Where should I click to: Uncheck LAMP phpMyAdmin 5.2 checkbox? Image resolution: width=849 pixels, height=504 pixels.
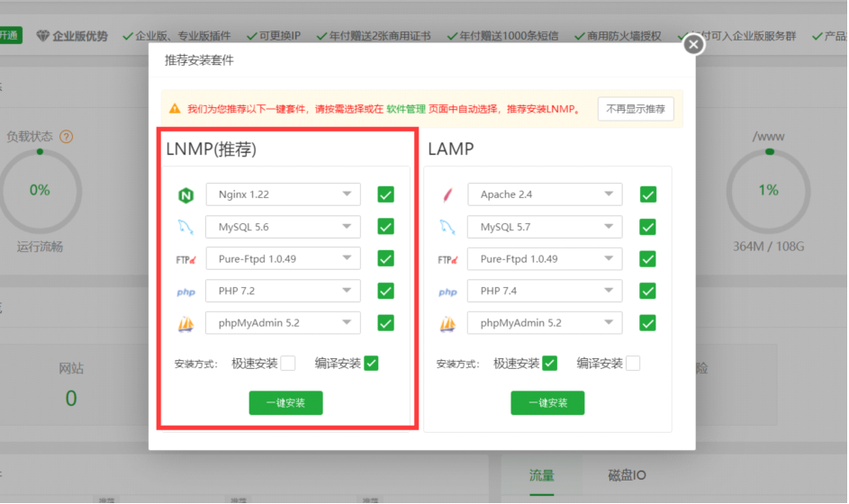(x=647, y=323)
